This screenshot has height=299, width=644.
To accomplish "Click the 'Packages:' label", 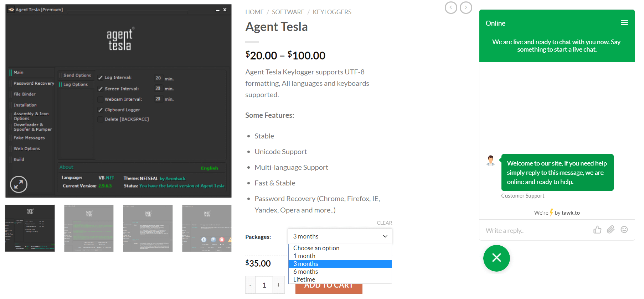I will pyautogui.click(x=258, y=237).
